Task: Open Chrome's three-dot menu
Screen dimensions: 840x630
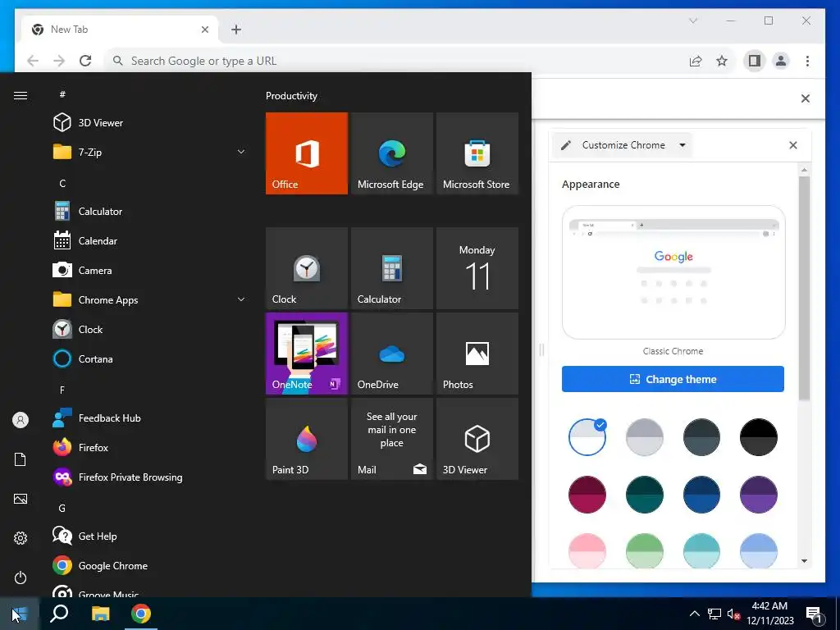Action: pyautogui.click(x=807, y=61)
